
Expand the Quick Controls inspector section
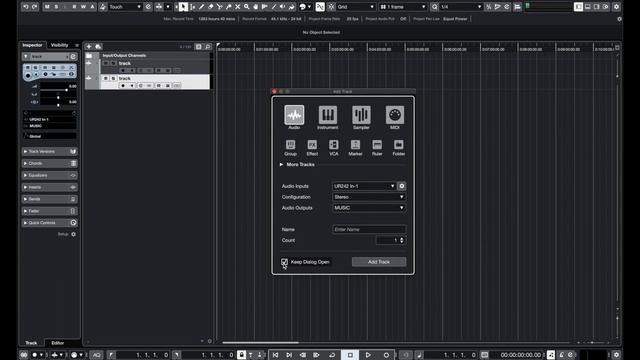pyautogui.click(x=49, y=223)
